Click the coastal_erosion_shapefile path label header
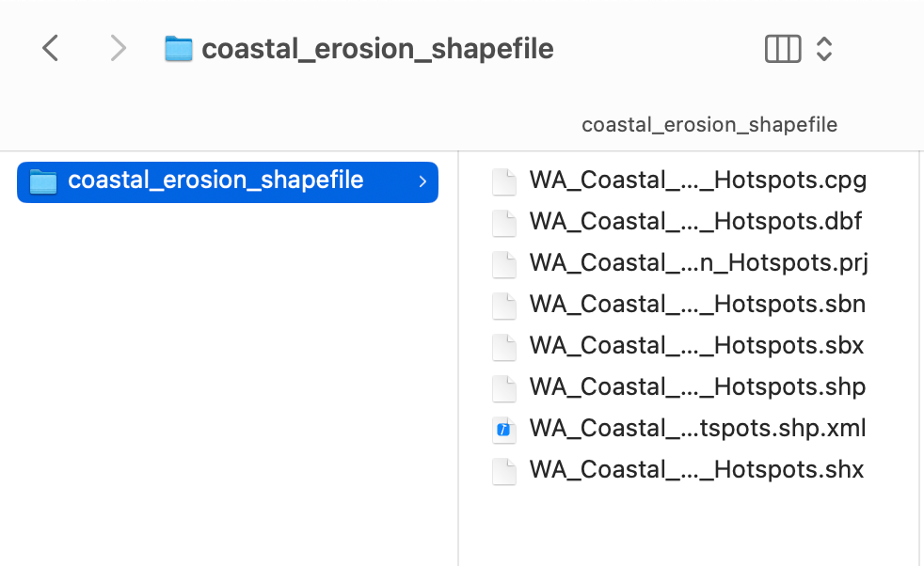Image resolution: width=924 pixels, height=566 pixels. 709,125
